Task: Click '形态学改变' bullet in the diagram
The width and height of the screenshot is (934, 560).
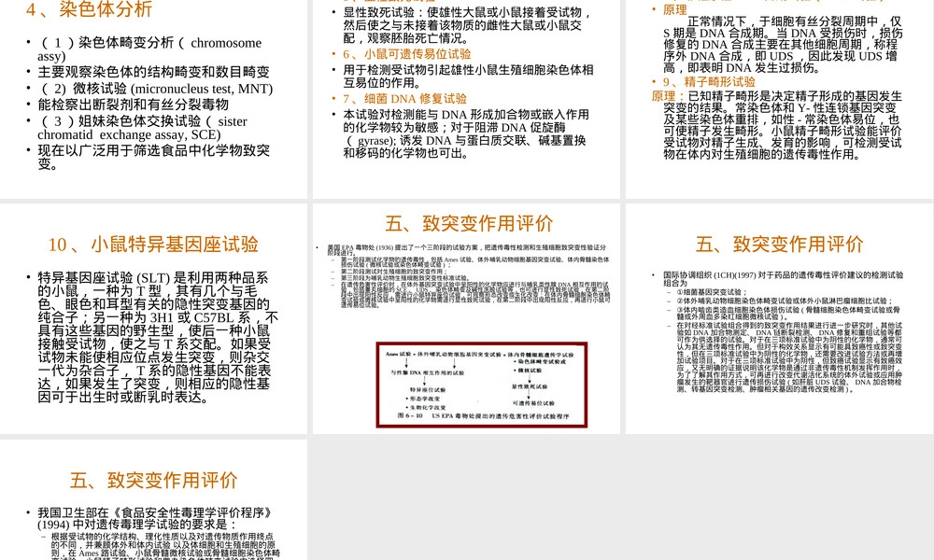Action: pyautogui.click(x=425, y=399)
